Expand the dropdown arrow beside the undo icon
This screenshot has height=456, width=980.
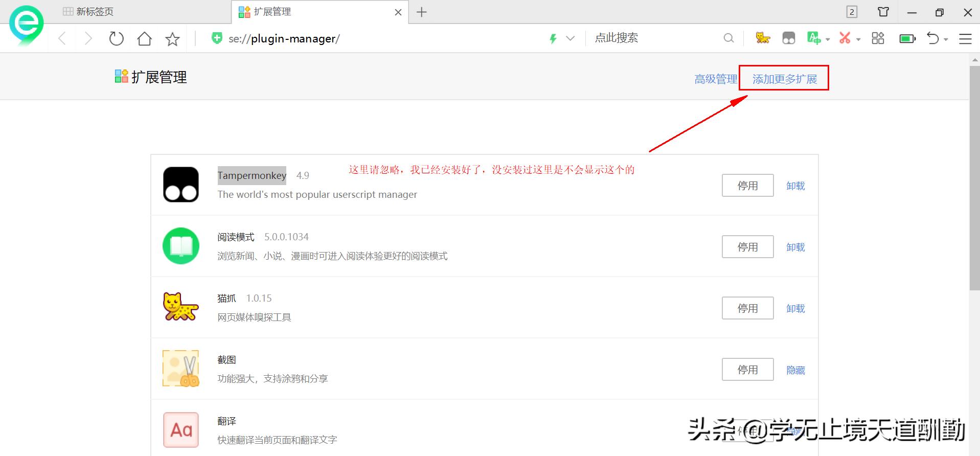point(946,39)
